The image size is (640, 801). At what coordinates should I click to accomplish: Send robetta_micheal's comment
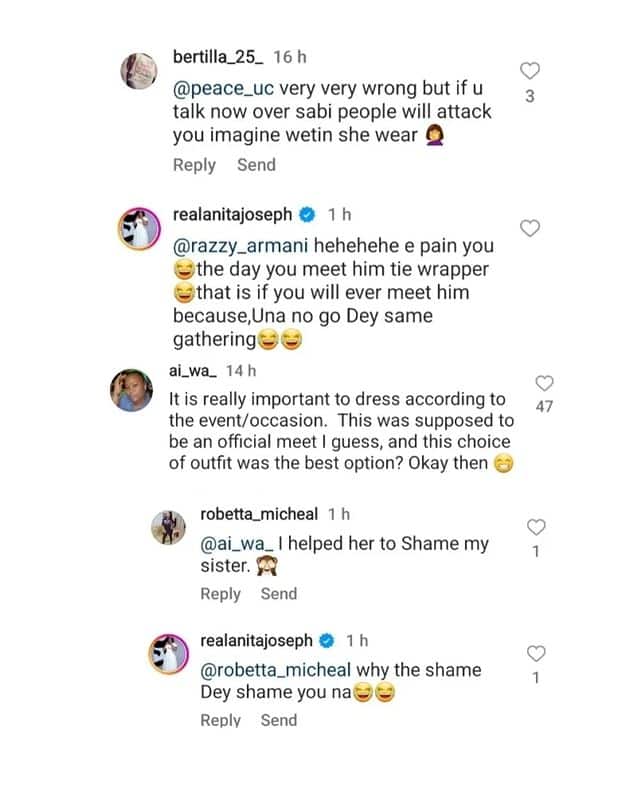(279, 594)
